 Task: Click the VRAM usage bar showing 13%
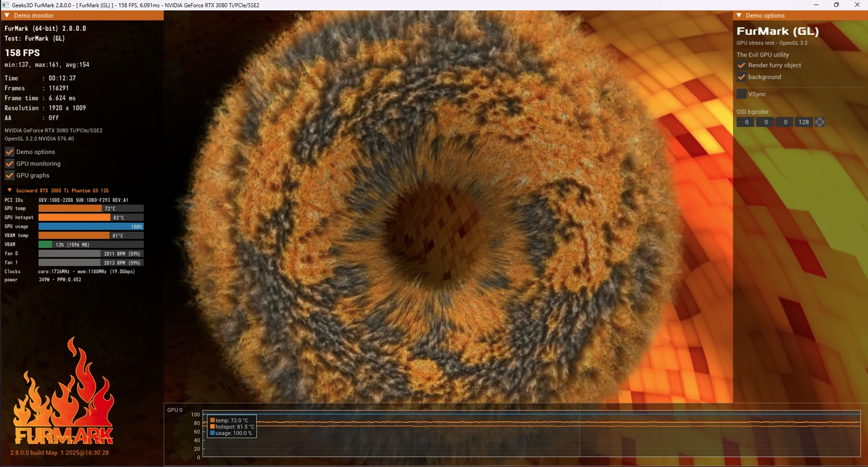click(91, 245)
